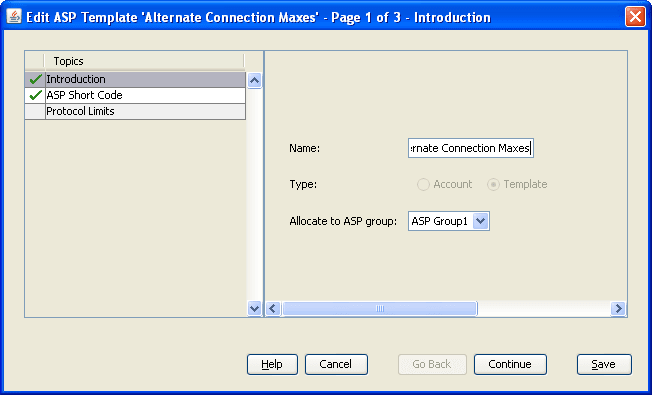Click the Cancel button
The height and width of the screenshot is (395, 652).
click(336, 364)
